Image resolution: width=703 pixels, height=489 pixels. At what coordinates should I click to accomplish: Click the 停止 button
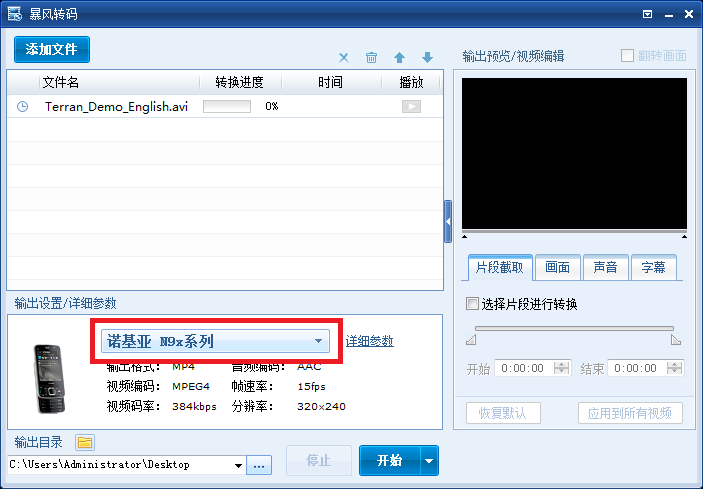click(x=319, y=460)
